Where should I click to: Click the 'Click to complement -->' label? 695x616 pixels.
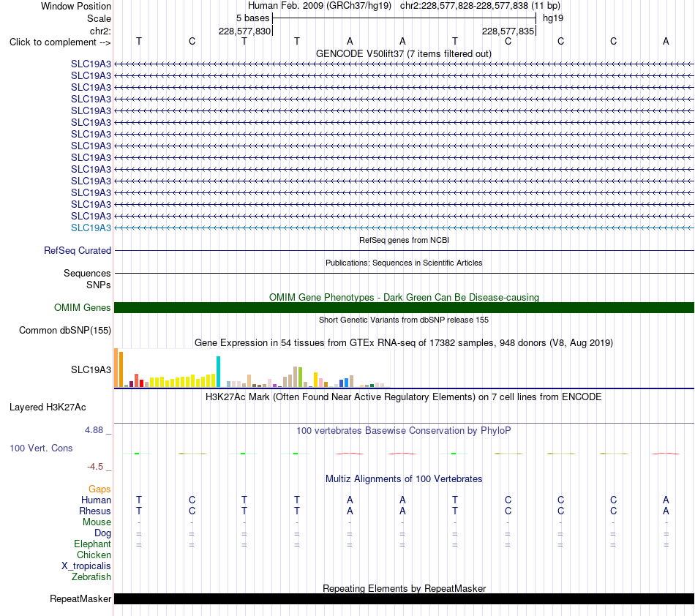pos(60,42)
